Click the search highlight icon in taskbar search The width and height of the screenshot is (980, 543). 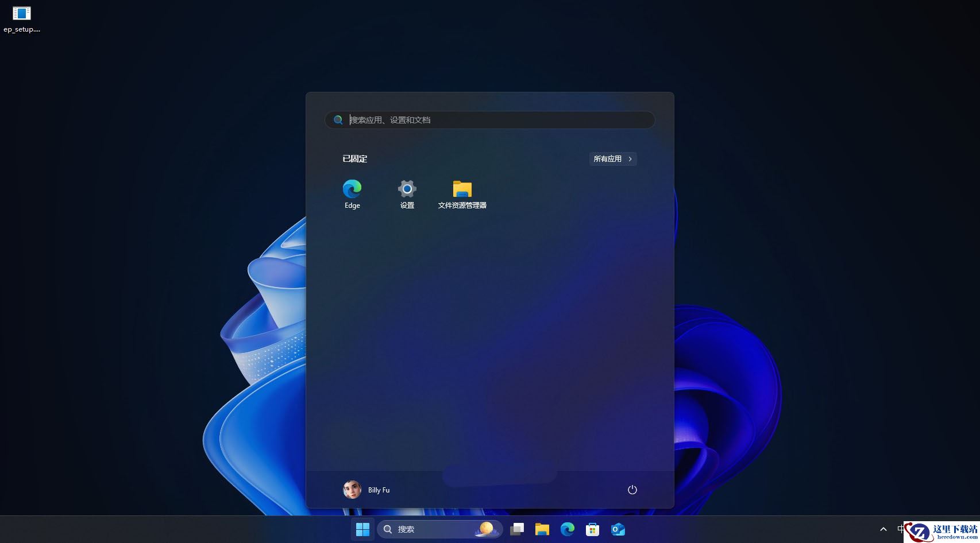(487, 529)
